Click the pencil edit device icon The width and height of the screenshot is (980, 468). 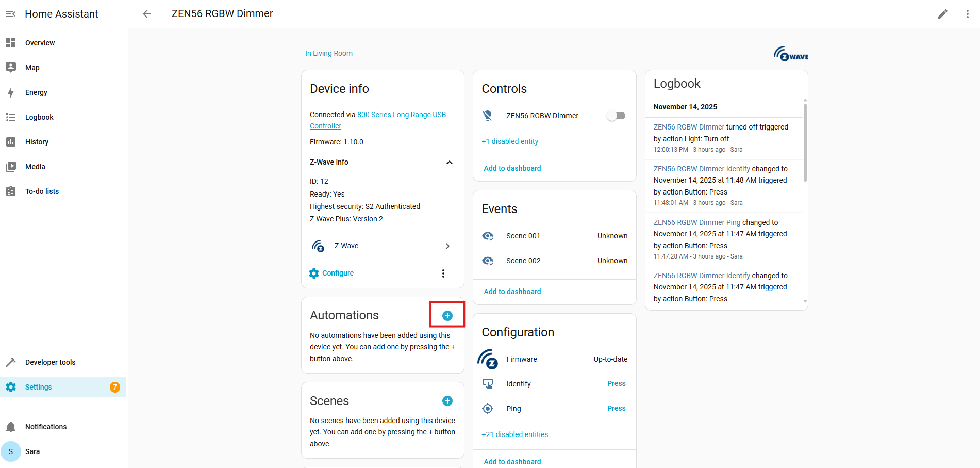(942, 14)
